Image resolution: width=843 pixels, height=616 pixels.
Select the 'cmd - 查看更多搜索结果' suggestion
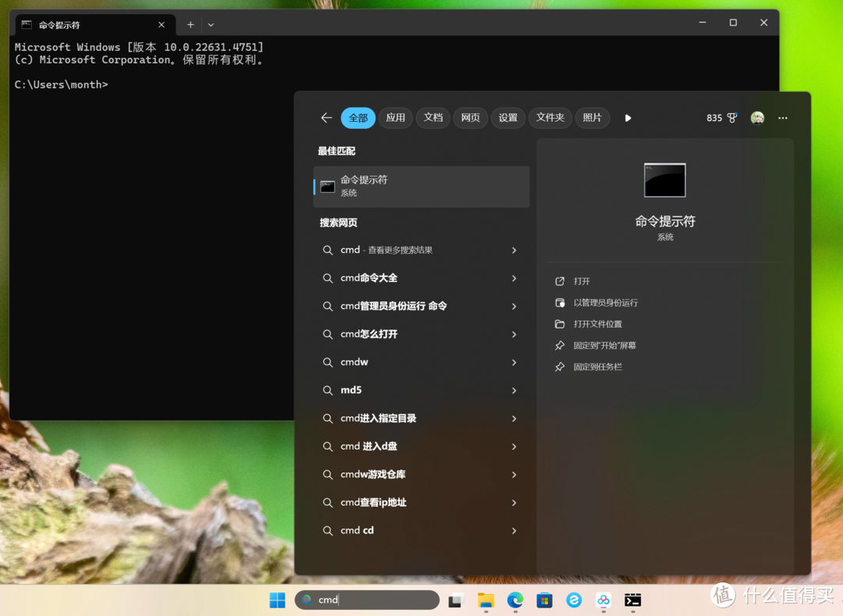point(421,250)
